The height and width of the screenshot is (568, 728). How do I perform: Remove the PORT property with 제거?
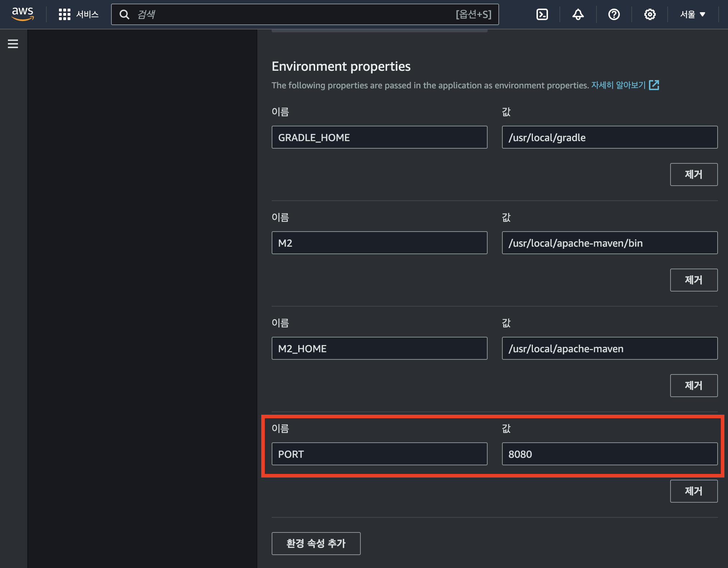pyautogui.click(x=694, y=491)
